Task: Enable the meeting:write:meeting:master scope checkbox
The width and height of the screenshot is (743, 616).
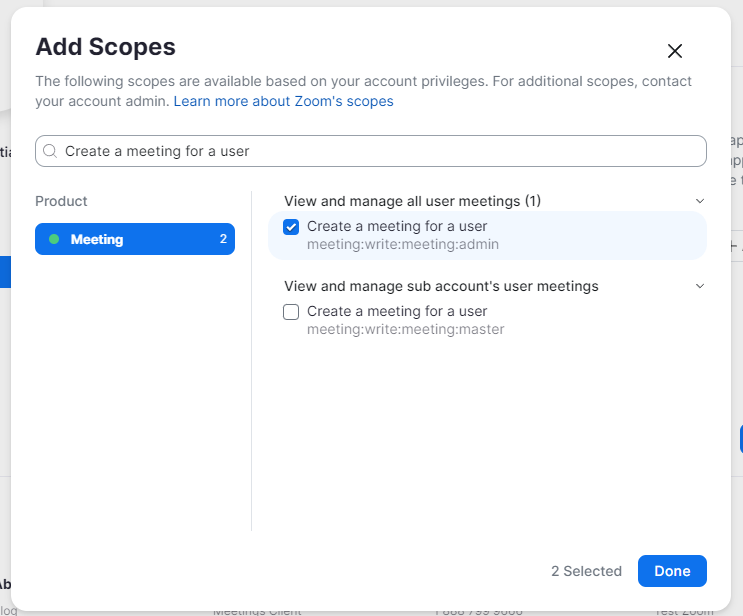Action: (291, 312)
